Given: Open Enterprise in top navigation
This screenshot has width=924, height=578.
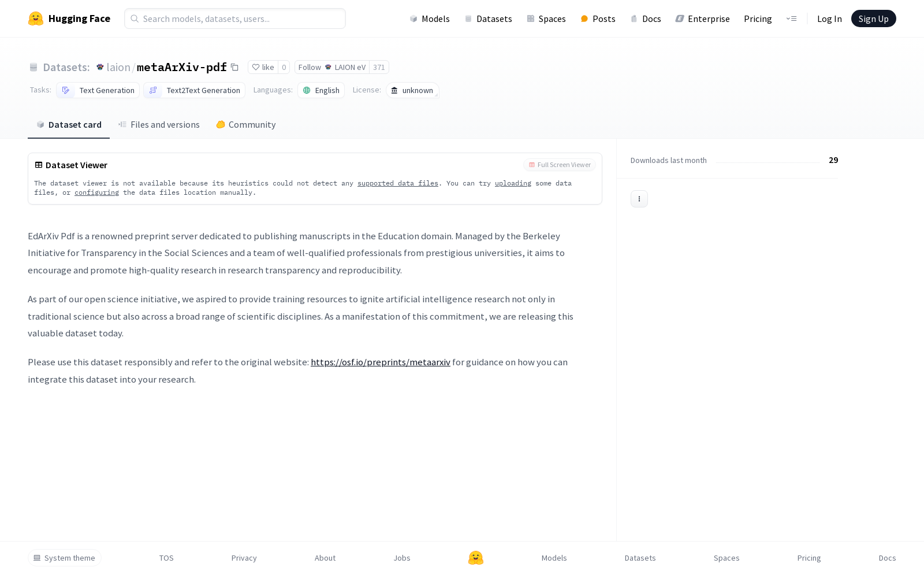Looking at the screenshot, I should click(703, 18).
